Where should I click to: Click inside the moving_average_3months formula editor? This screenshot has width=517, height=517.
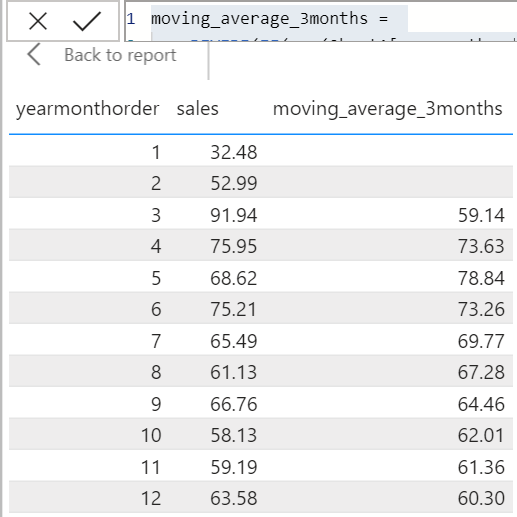[x=321, y=21]
